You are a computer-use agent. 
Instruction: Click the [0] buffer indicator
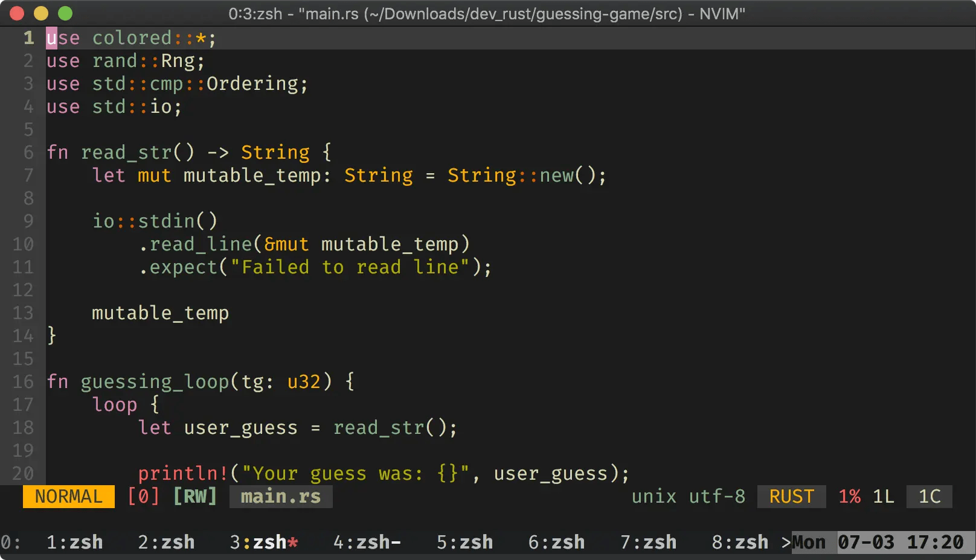[144, 496]
